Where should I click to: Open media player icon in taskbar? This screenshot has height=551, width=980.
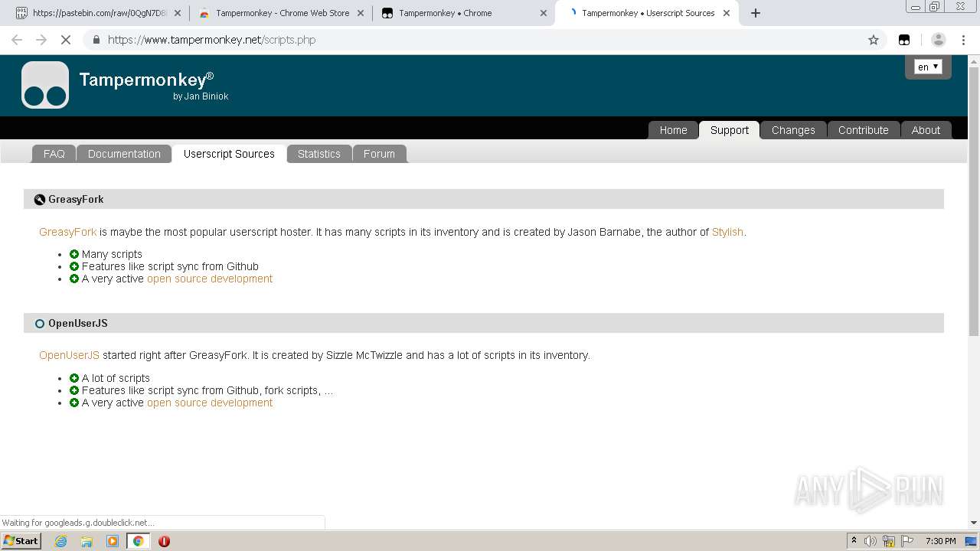click(x=113, y=541)
